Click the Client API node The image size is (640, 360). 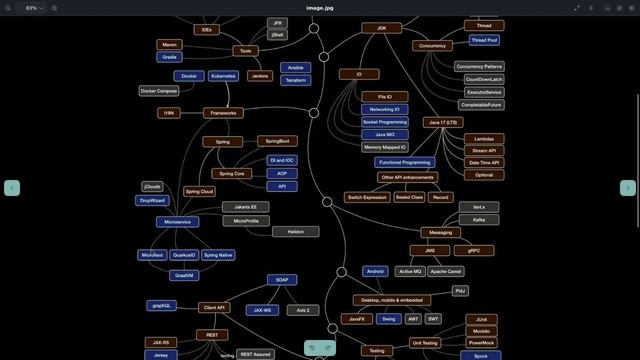click(x=214, y=308)
